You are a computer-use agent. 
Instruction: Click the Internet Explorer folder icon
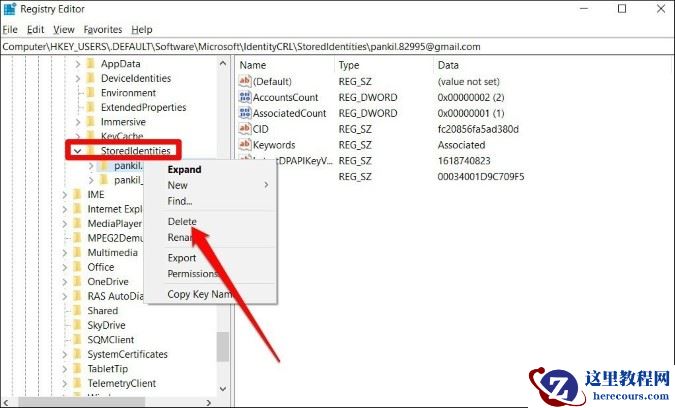pyautogui.click(x=77, y=209)
